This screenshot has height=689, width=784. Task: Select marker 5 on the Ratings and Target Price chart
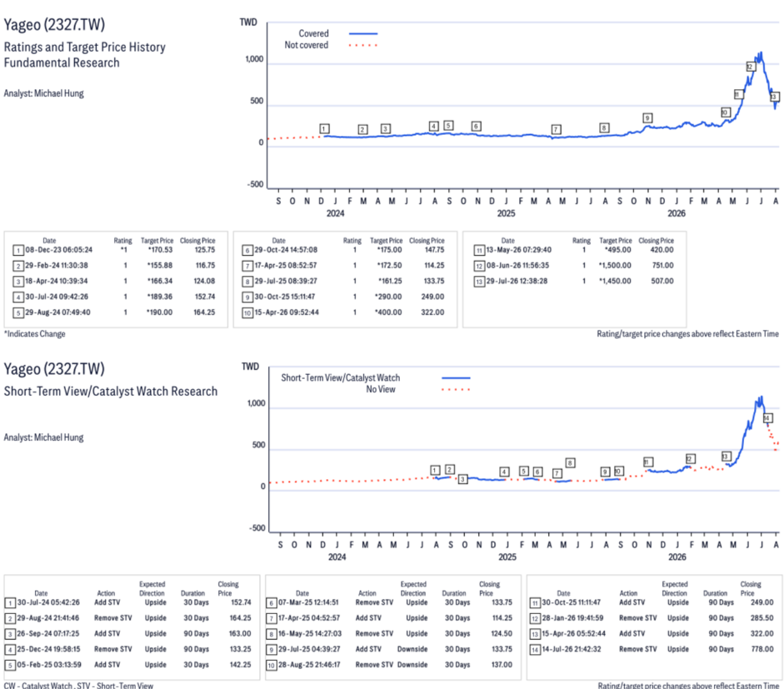pos(448,126)
